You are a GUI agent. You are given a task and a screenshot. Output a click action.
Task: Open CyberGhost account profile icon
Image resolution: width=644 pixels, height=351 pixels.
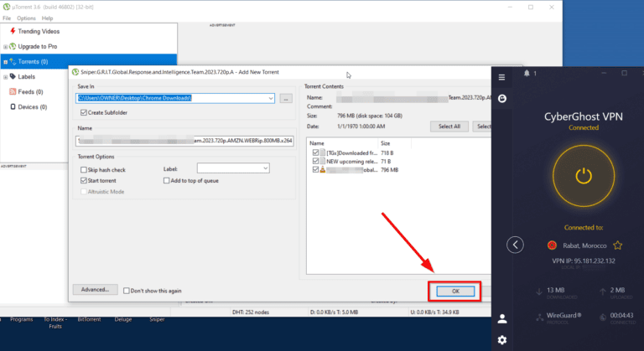(x=501, y=318)
